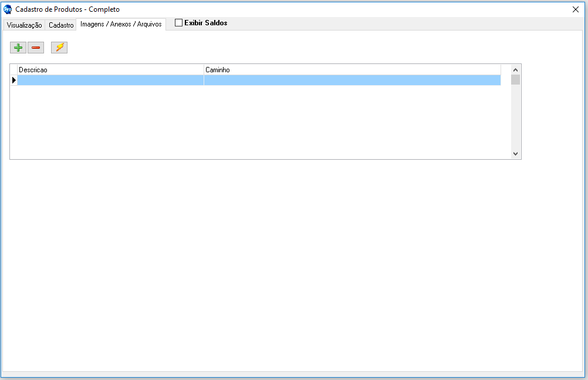Click the grid scrollbar up arrow
Screen dimensions: 588x380
515,69
